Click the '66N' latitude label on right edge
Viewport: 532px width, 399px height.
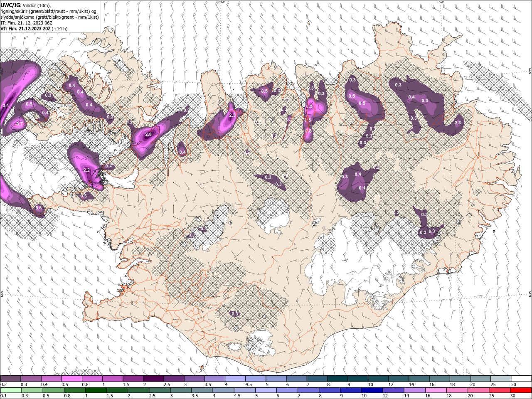(x=530, y=72)
